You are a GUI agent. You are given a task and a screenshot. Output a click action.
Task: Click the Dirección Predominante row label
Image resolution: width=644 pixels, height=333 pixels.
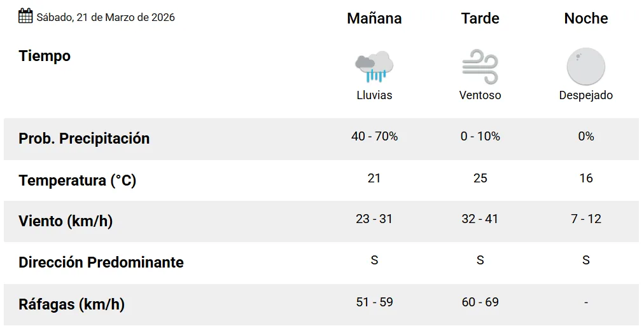coord(101,262)
